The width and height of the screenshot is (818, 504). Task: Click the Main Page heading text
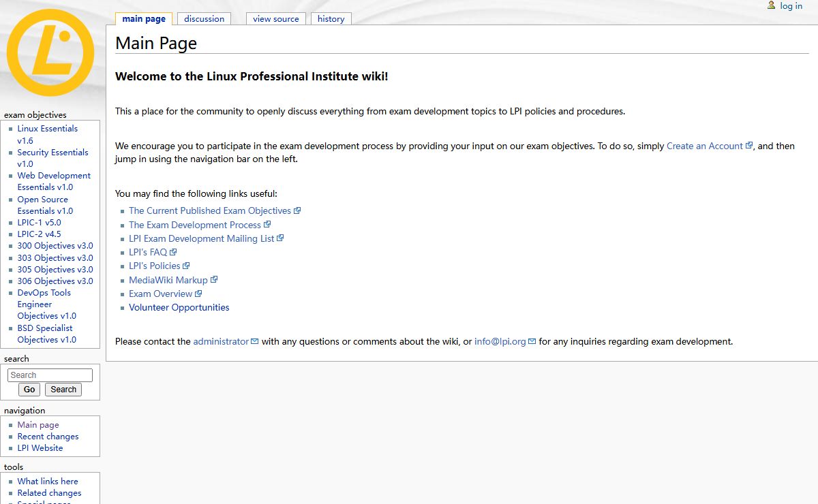(156, 43)
